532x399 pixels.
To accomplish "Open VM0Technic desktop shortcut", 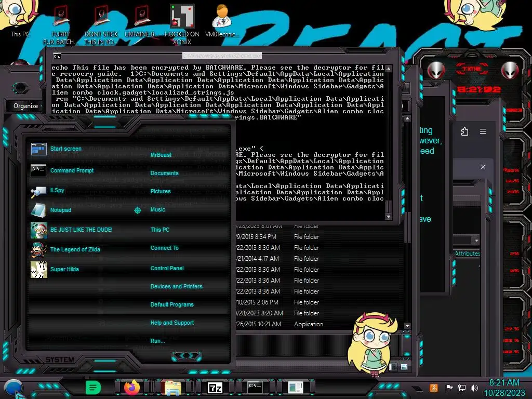I will tap(222, 21).
